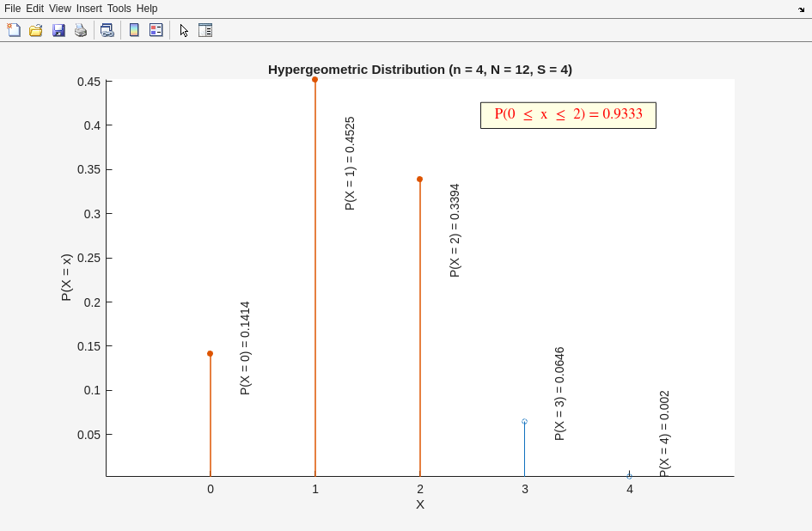Click the New Figure toolbar icon
Image resolution: width=812 pixels, height=531 pixels.
pos(14,30)
